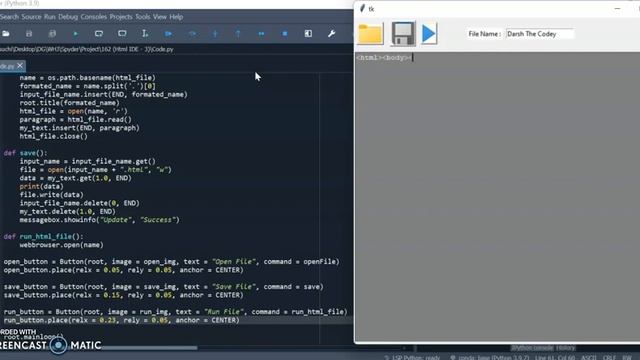
Task: Click the 'messagebox.showinfo' code line
Action: pyautogui.click(x=99, y=220)
